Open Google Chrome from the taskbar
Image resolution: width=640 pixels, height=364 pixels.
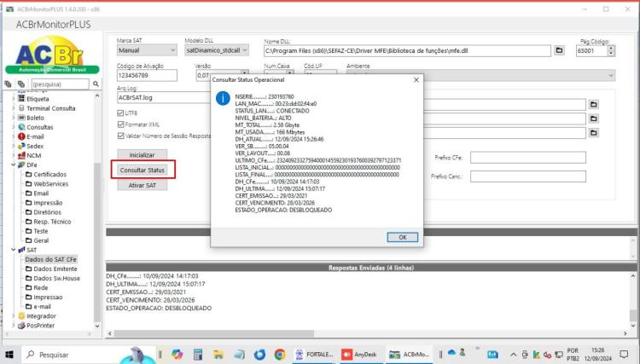(x=280, y=355)
